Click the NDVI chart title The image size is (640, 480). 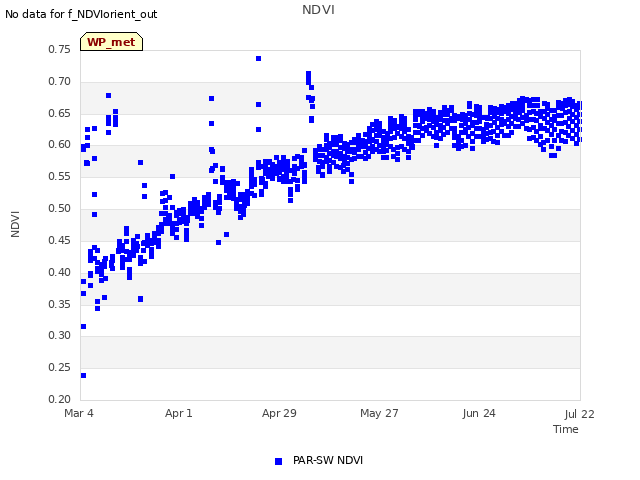pyautogui.click(x=318, y=10)
